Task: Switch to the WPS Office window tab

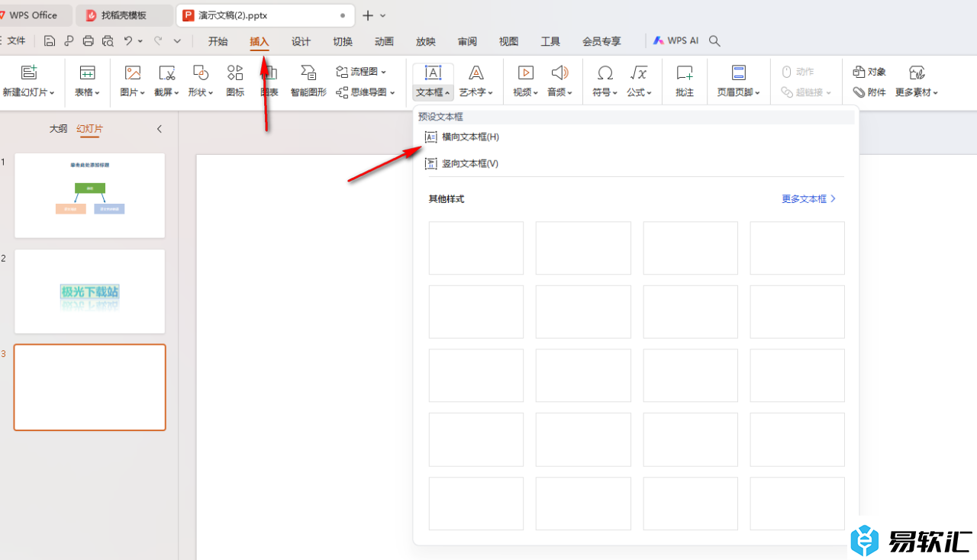Action: [x=34, y=15]
